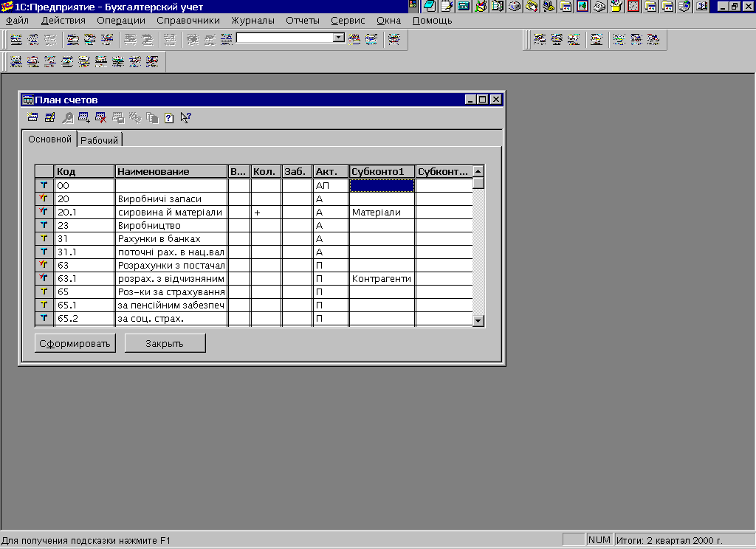Screen dimensions: 756x549
Task: Click the delete account icon with red X
Action: [x=100, y=117]
